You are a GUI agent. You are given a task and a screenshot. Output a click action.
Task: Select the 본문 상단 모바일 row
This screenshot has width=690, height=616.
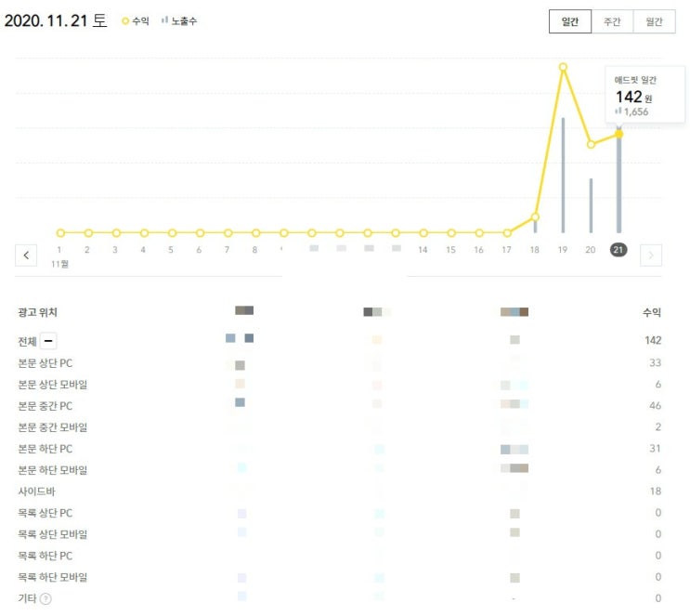pos(339,385)
